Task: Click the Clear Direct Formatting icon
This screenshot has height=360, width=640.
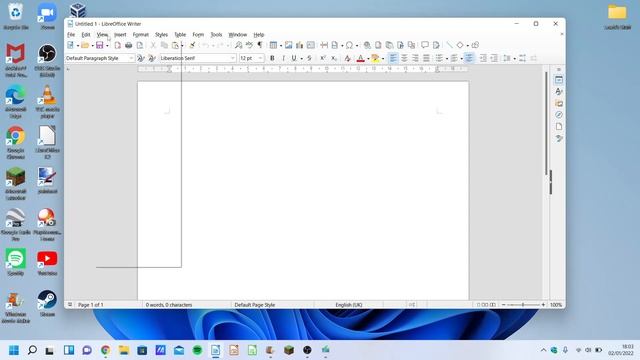Action: 347,58
